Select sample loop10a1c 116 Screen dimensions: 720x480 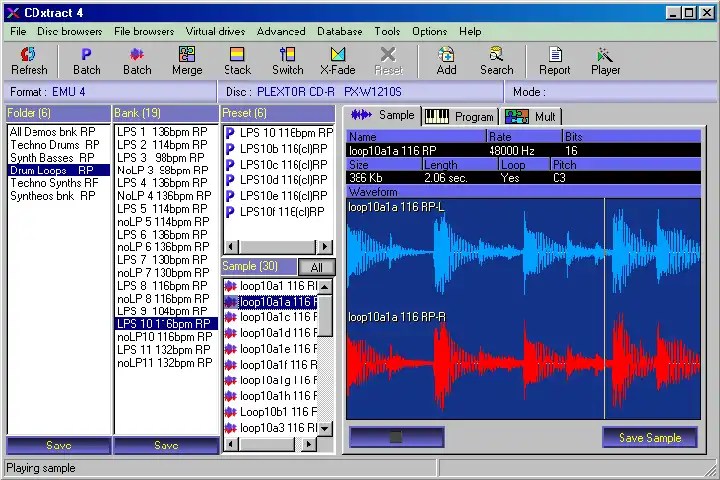coord(271,317)
